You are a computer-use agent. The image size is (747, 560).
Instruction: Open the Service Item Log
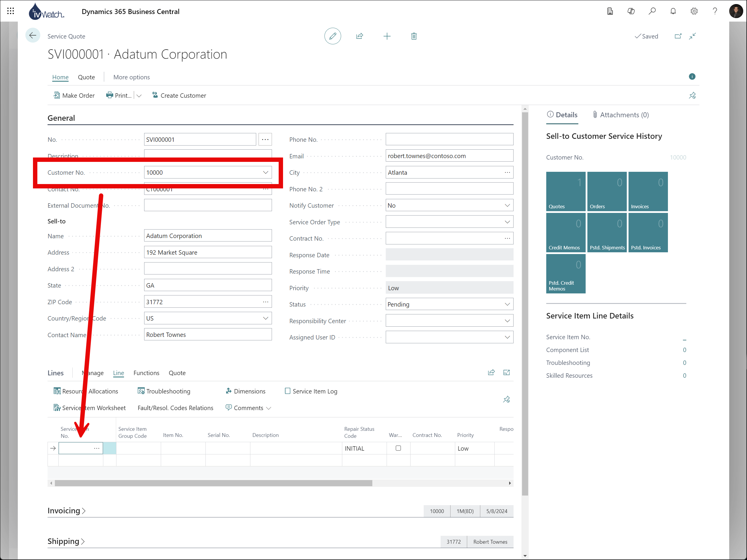(x=311, y=391)
